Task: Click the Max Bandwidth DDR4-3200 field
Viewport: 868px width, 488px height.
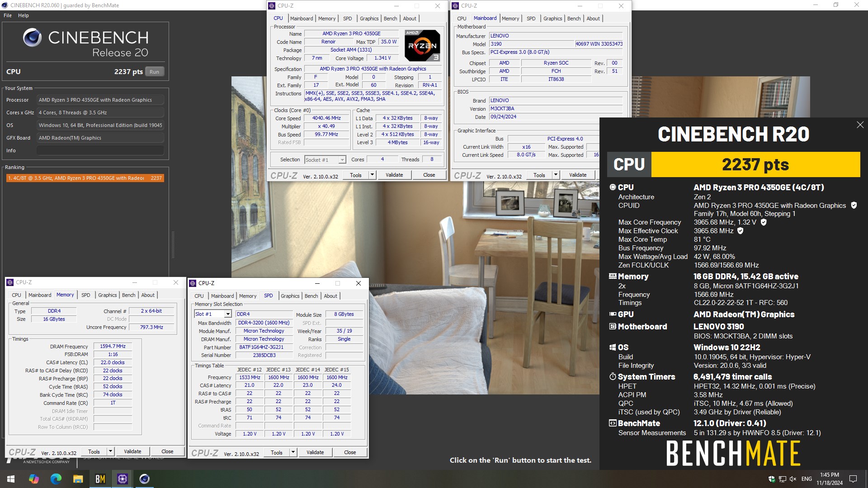Action: pos(264,323)
